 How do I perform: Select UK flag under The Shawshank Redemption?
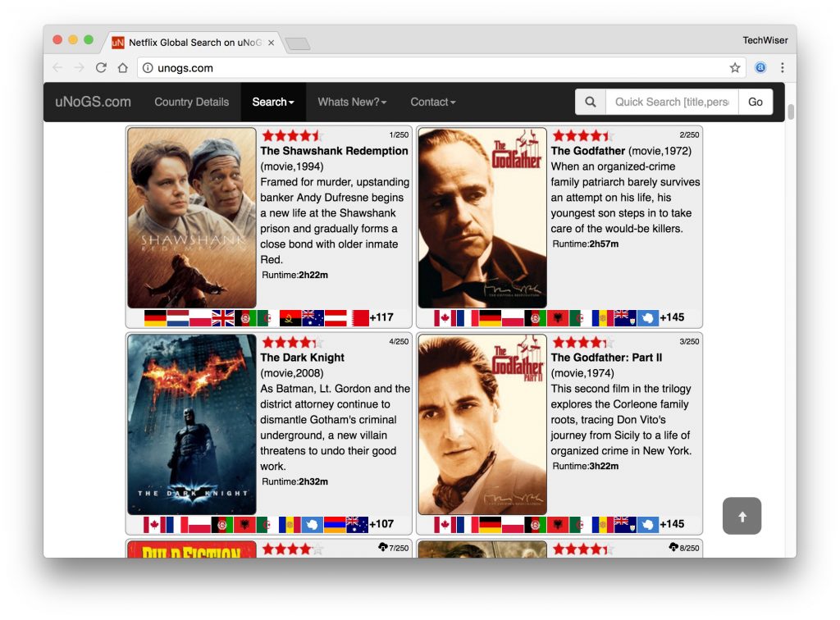click(x=223, y=318)
